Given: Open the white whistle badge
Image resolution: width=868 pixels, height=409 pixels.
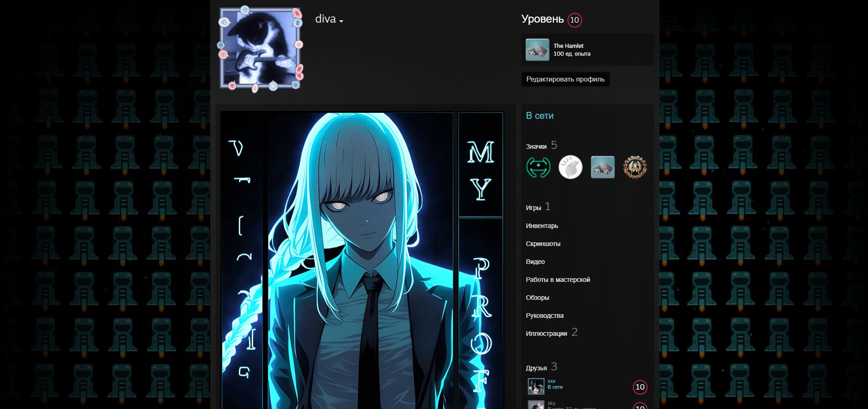Looking at the screenshot, I should pos(570,167).
